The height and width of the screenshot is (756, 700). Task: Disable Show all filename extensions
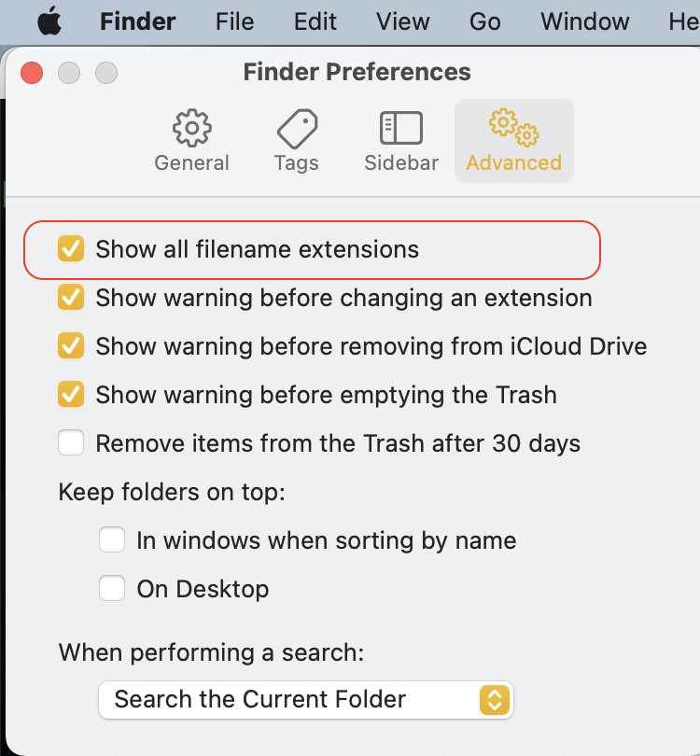[71, 249]
